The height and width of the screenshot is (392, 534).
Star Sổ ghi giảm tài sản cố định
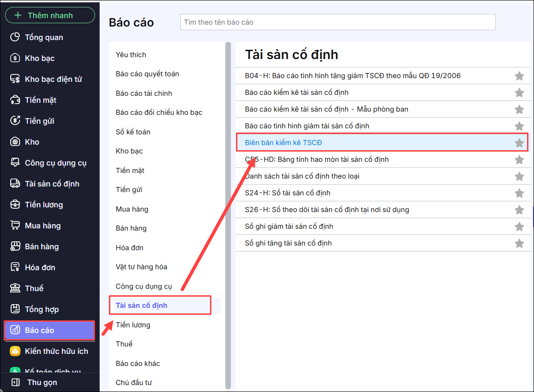tap(519, 226)
